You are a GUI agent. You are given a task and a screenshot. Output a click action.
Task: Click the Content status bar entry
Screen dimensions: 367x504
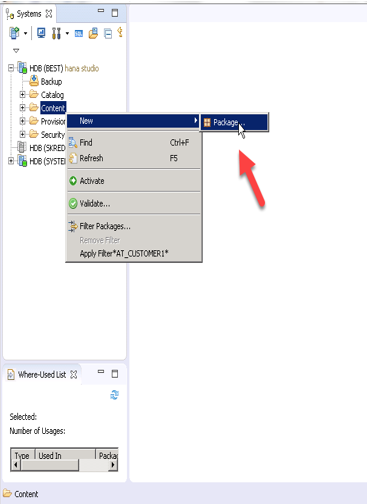pos(21,494)
